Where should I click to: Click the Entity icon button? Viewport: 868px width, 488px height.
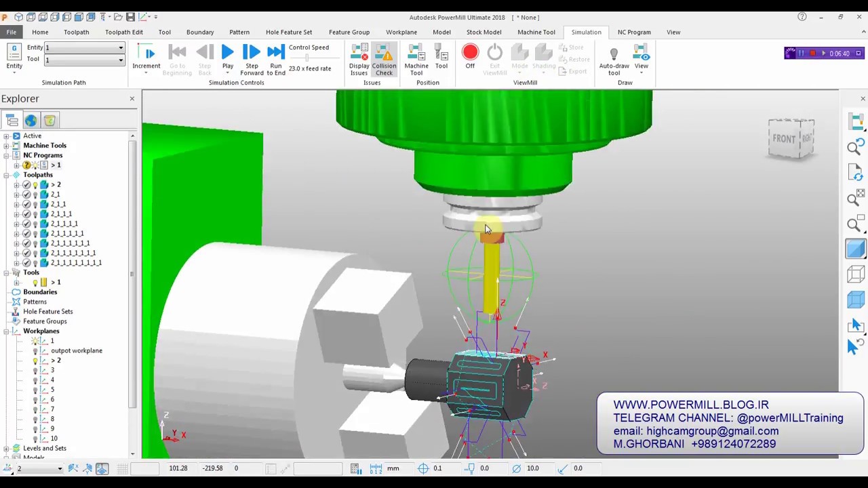click(x=14, y=57)
